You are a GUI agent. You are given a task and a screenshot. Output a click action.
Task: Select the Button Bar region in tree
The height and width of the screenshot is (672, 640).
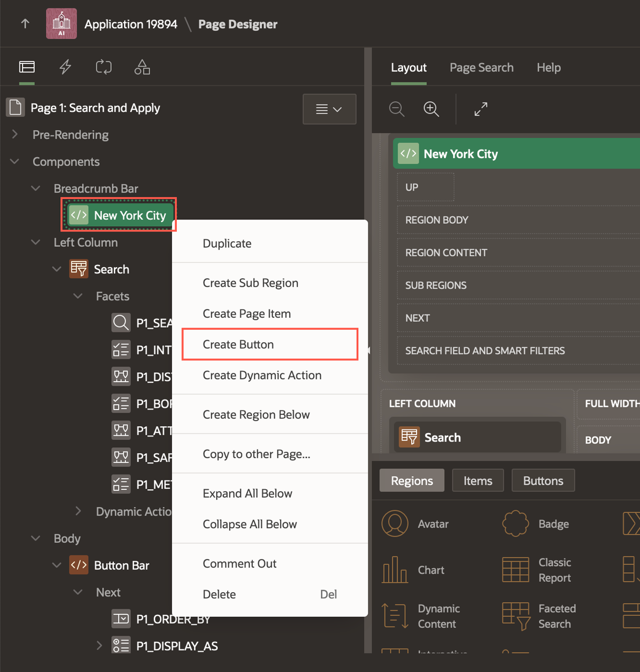121,565
